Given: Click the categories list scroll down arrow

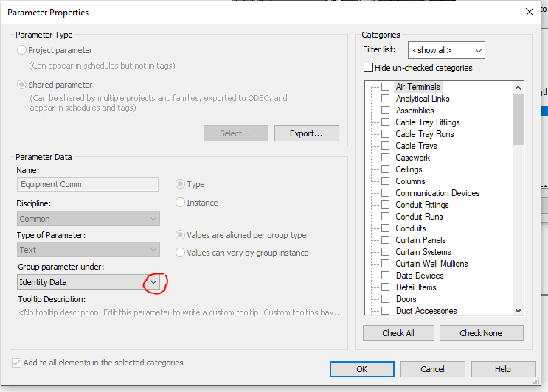Looking at the screenshot, I should point(518,310).
